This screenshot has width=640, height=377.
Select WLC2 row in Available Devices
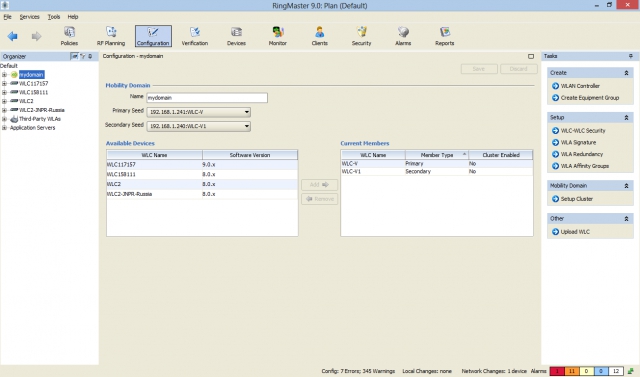click(202, 184)
